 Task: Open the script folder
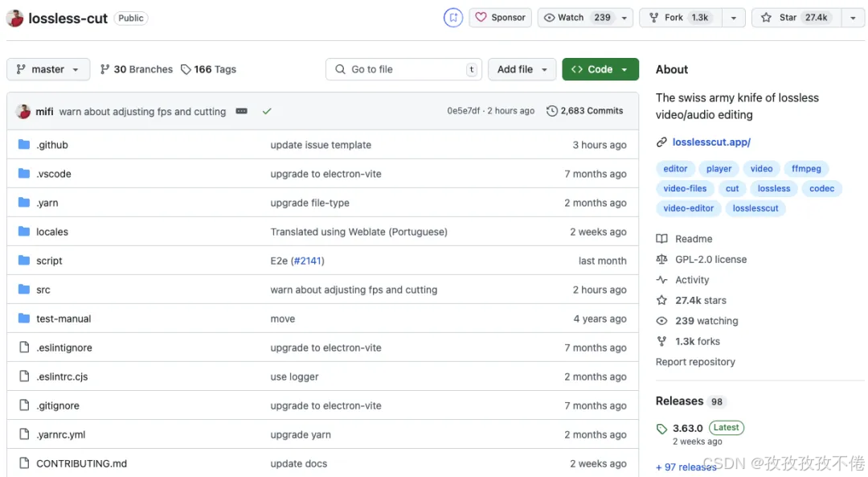tap(49, 261)
